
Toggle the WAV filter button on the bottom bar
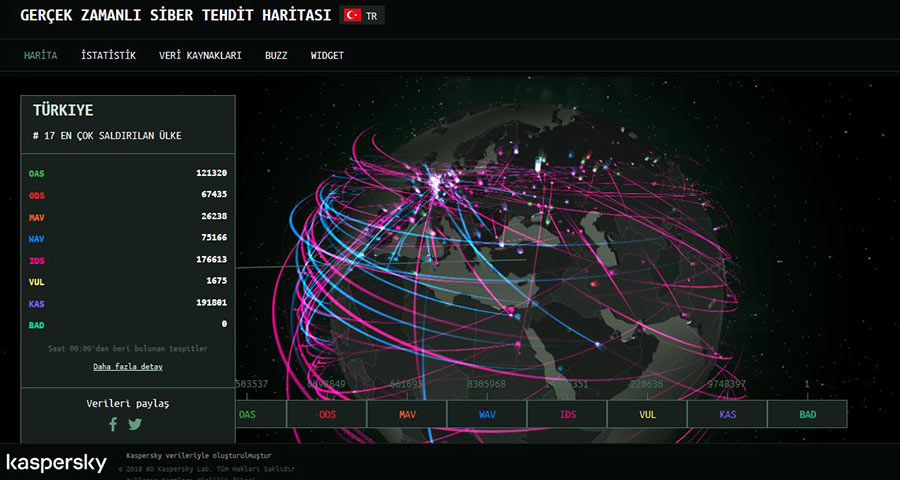pos(487,414)
